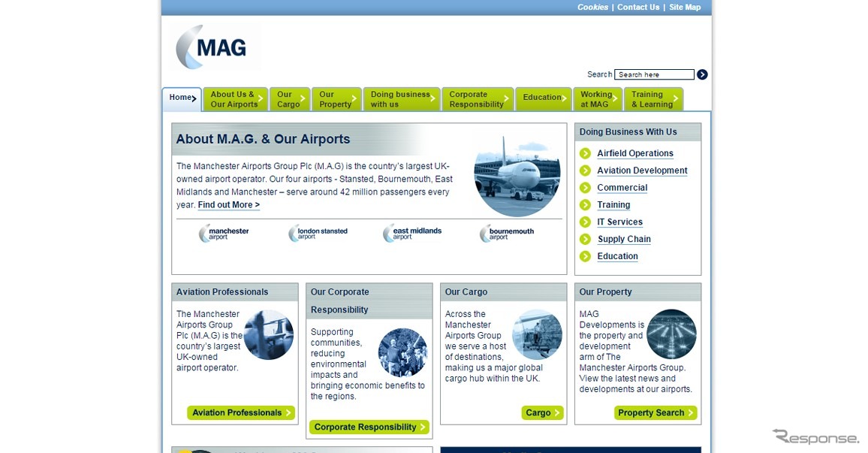This screenshot has width=868, height=453.
Task: Click the green bullet beside Education
Action: [585, 256]
